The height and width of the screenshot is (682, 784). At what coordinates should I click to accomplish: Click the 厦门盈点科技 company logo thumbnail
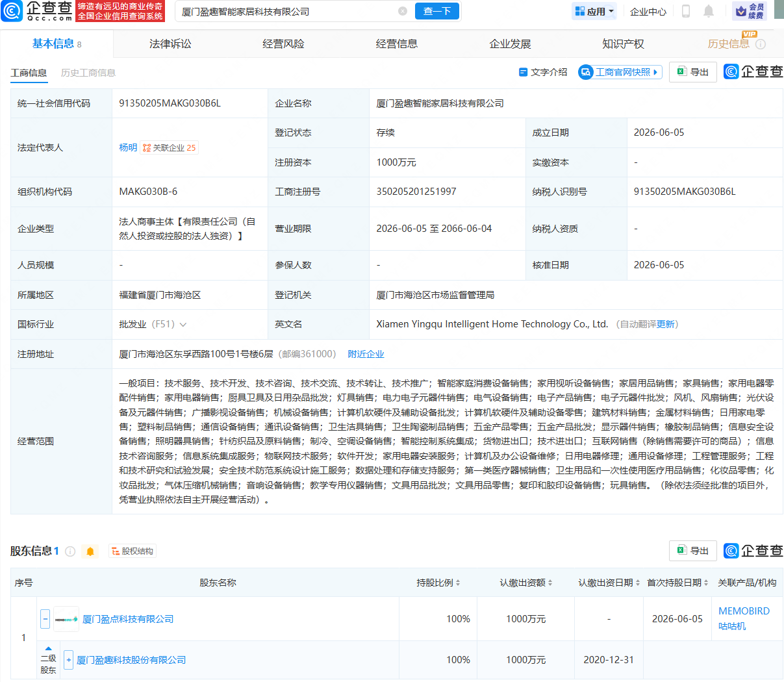(x=66, y=619)
